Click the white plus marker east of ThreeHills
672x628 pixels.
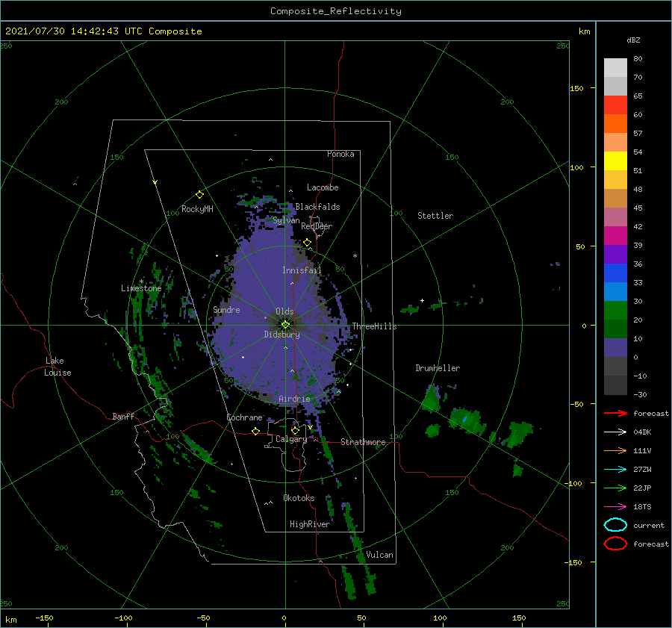[x=422, y=300]
